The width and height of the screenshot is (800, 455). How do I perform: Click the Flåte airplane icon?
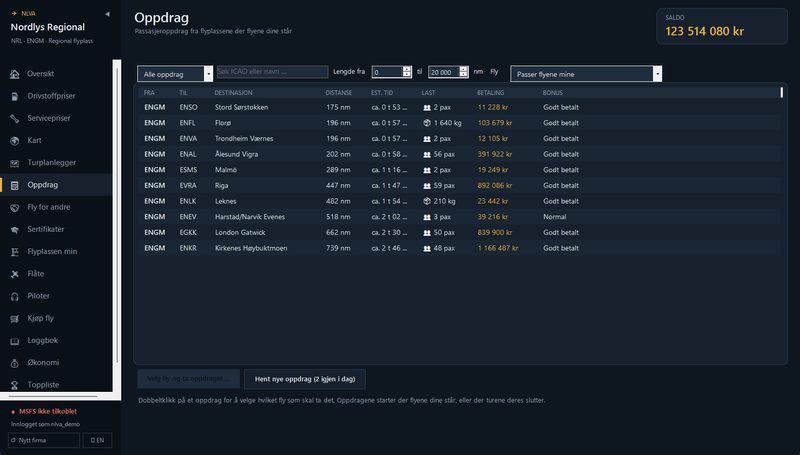tap(15, 274)
